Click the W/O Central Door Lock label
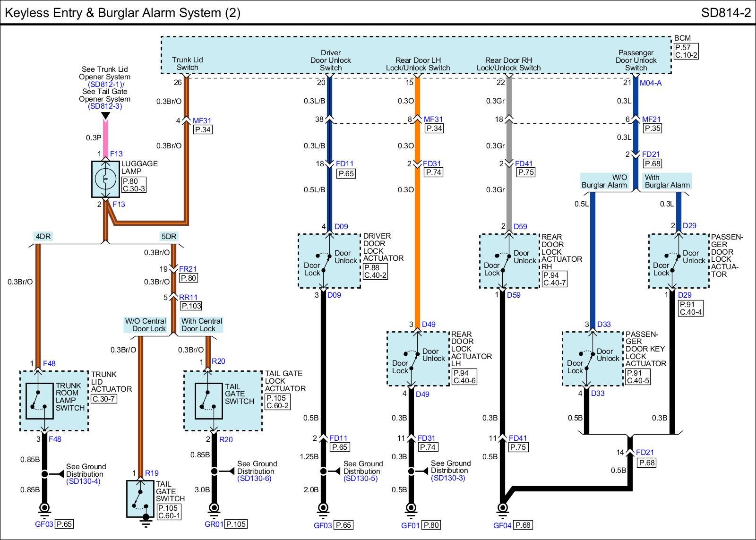756x540 pixels. pyautogui.click(x=146, y=325)
